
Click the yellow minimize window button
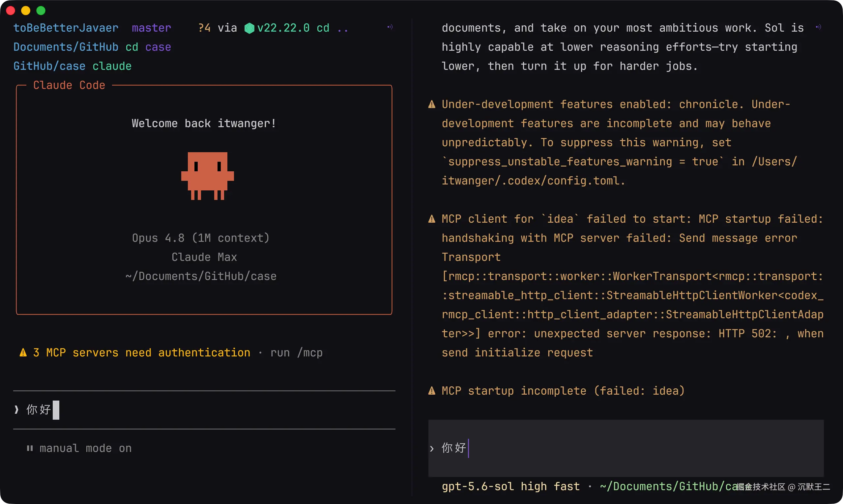(26, 11)
